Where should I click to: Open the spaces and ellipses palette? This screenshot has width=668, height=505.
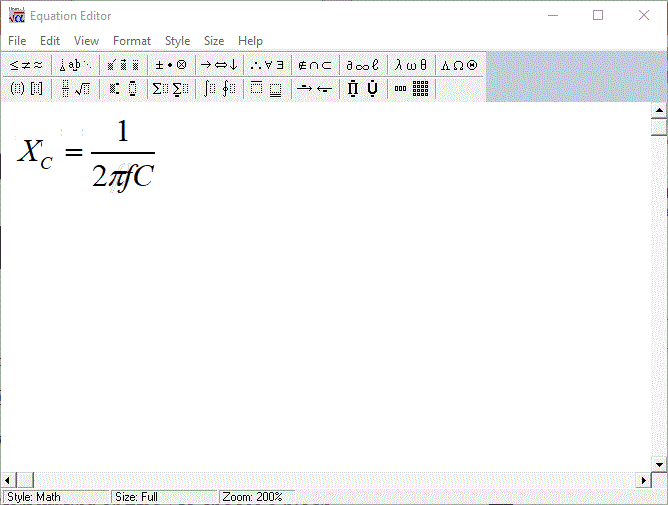75,65
